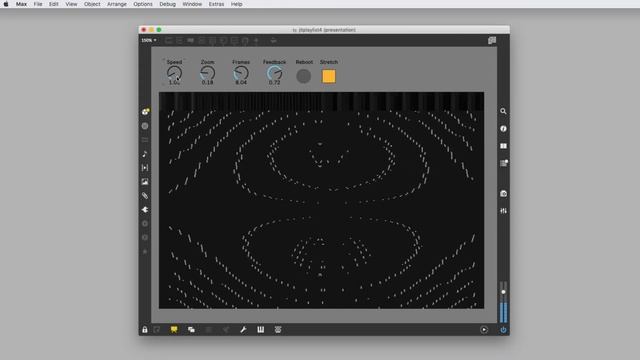Open the camera snapshots icon

503,193
